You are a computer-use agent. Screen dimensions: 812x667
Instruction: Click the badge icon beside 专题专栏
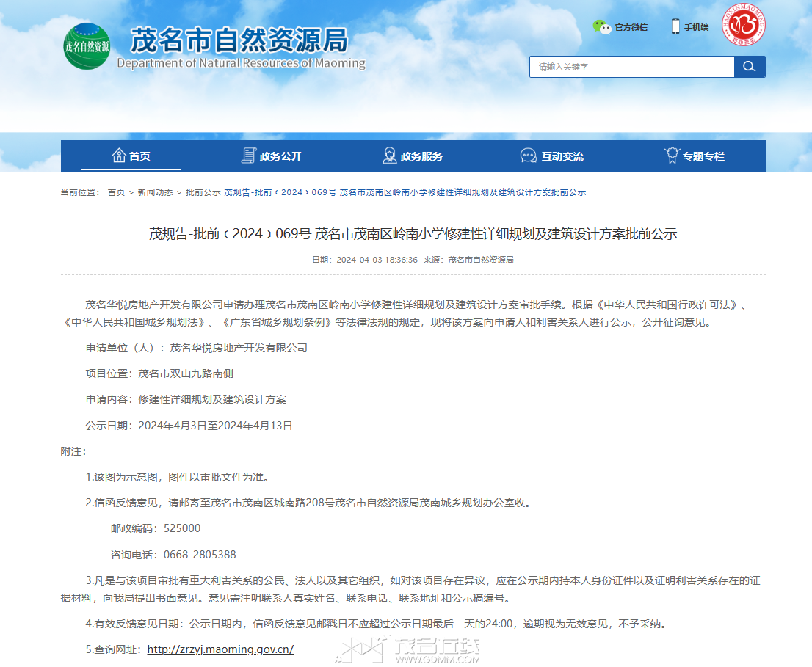[x=671, y=156]
